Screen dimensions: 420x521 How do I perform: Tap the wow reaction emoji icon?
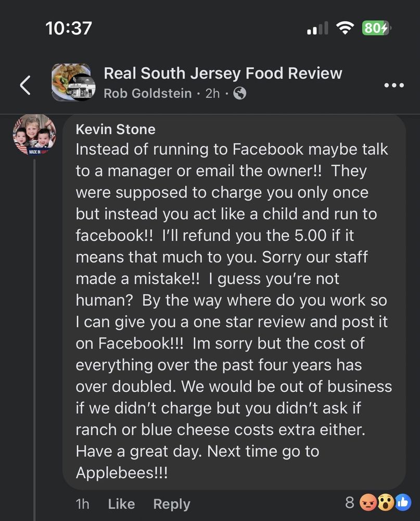coord(386,503)
